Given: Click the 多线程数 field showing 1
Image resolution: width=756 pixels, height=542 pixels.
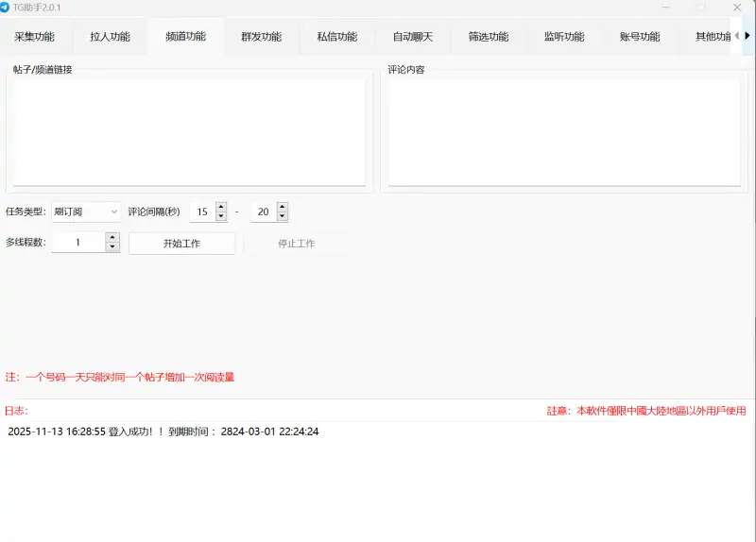Looking at the screenshot, I should (78, 243).
